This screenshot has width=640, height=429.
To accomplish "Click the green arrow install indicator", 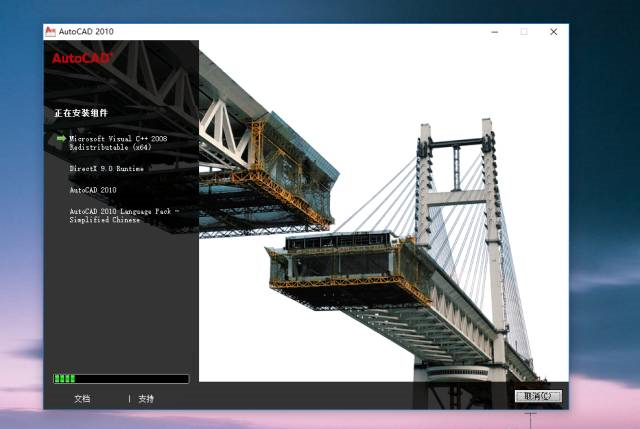I will tap(61, 138).
